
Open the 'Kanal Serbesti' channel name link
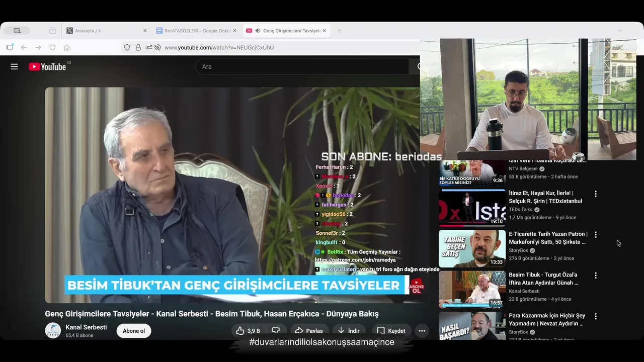point(86,327)
